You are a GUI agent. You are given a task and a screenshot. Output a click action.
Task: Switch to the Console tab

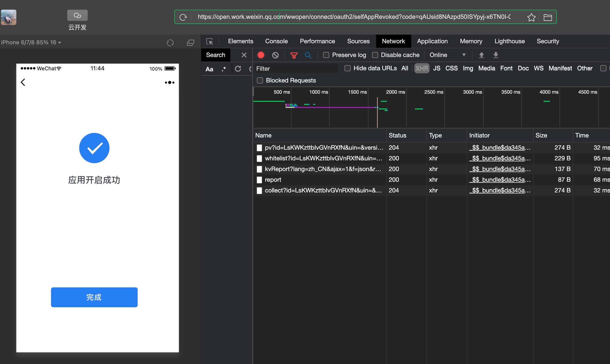click(x=276, y=41)
